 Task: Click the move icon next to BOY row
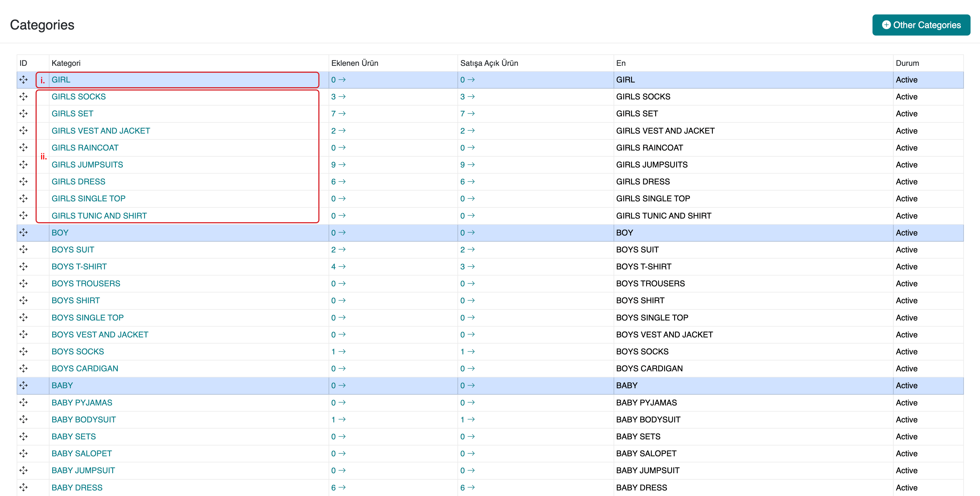tap(24, 232)
